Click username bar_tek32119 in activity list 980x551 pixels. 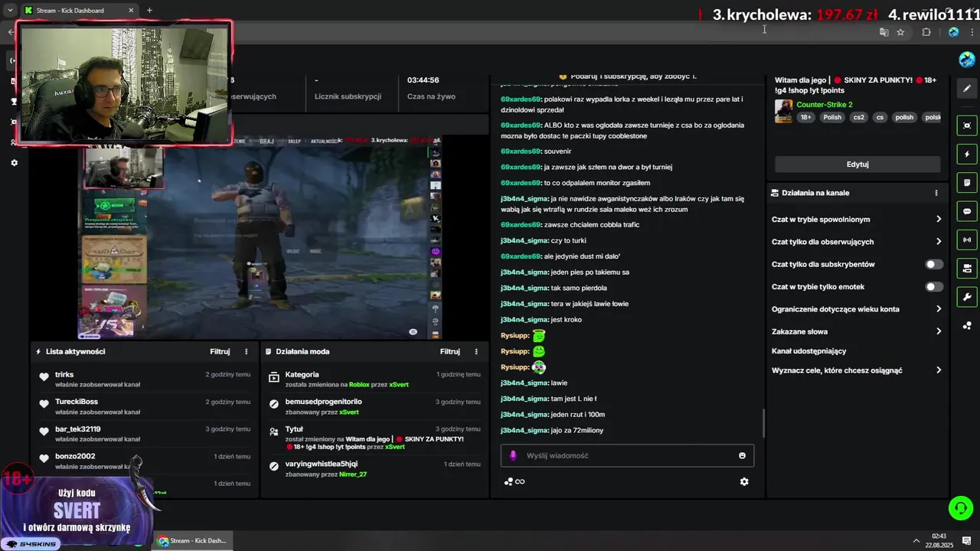click(78, 429)
